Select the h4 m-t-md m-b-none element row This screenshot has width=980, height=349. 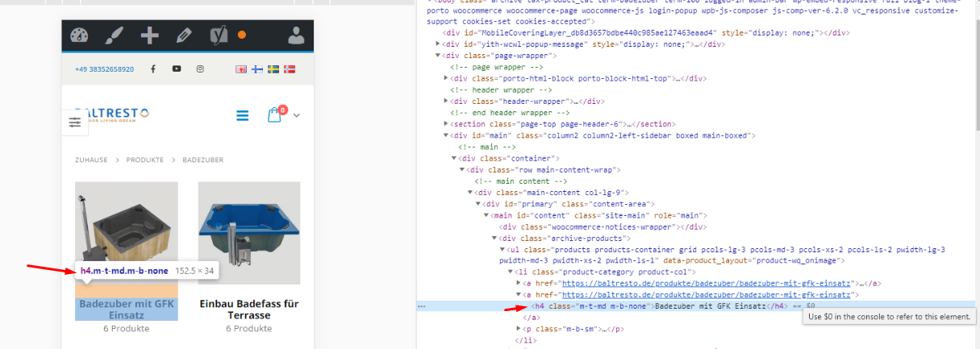pos(696,306)
